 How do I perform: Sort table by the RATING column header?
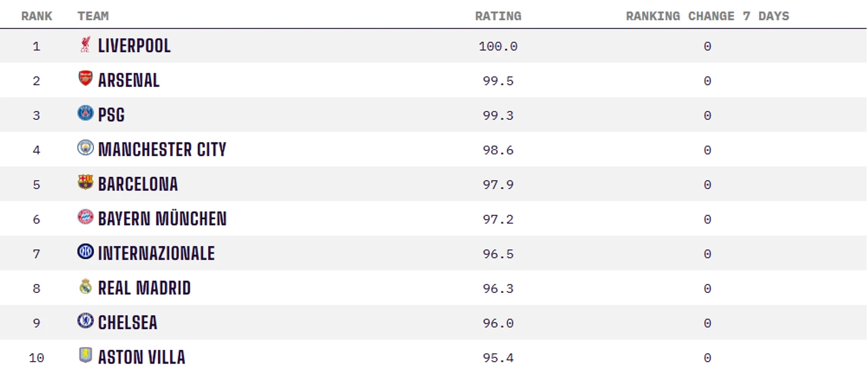498,16
